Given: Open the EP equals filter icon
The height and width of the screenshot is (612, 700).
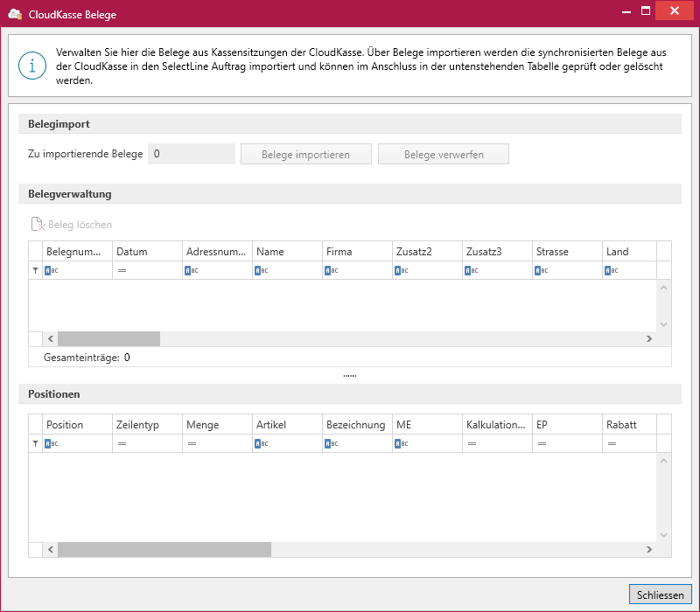Looking at the screenshot, I should [542, 443].
